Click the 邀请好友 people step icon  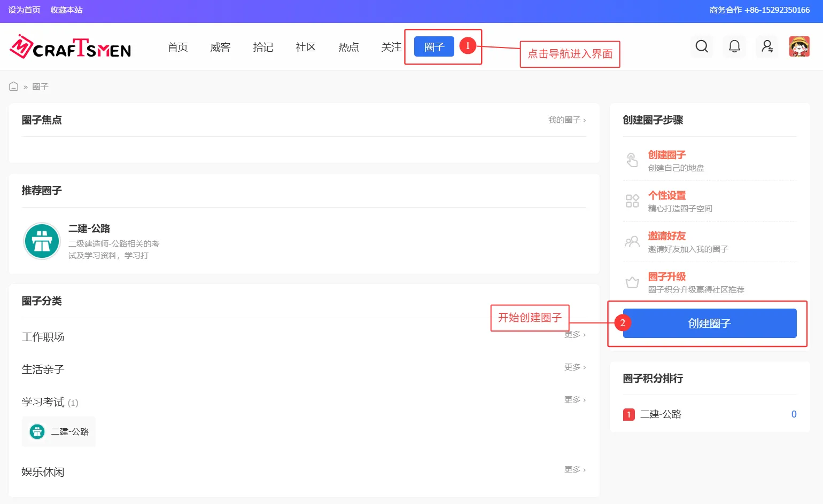tap(632, 242)
